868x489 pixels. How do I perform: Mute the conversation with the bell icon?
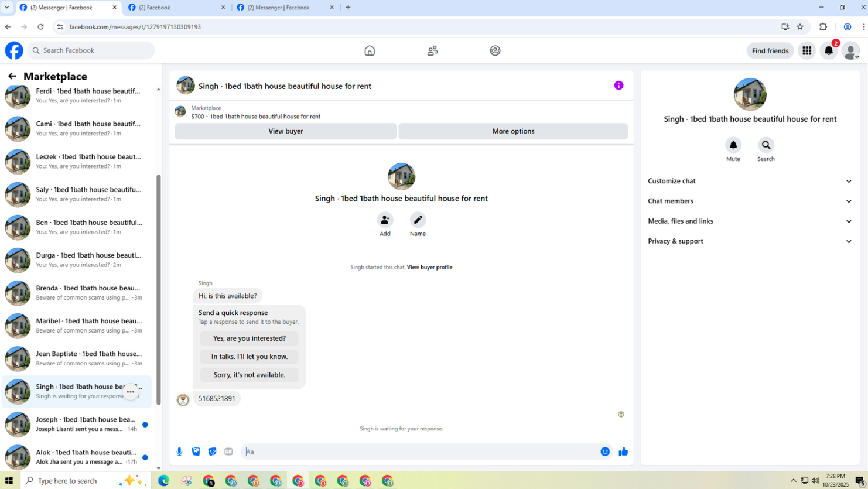pyautogui.click(x=733, y=145)
